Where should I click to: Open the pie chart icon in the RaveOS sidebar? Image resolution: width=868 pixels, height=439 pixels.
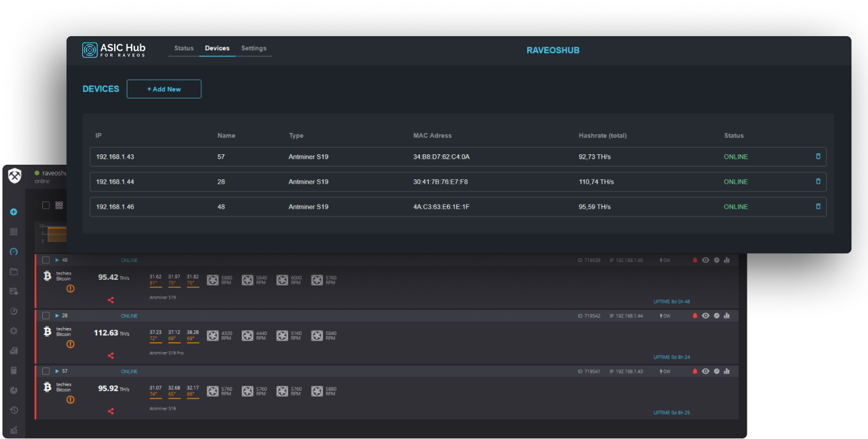coord(14,390)
